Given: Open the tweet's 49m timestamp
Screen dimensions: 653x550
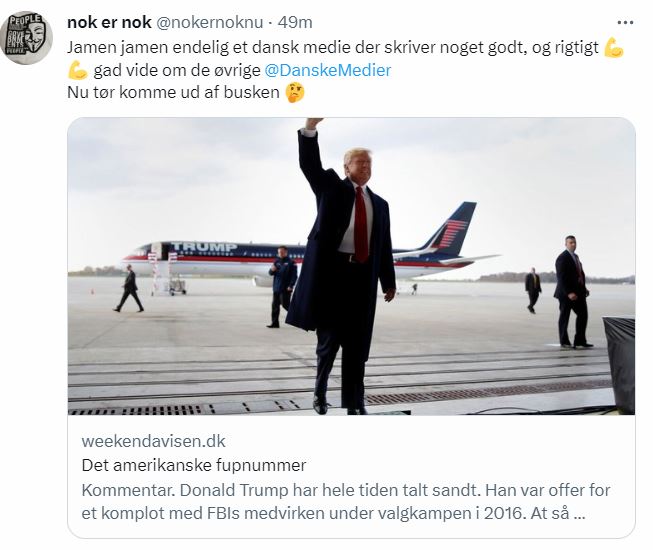Looking at the screenshot, I should click(295, 22).
